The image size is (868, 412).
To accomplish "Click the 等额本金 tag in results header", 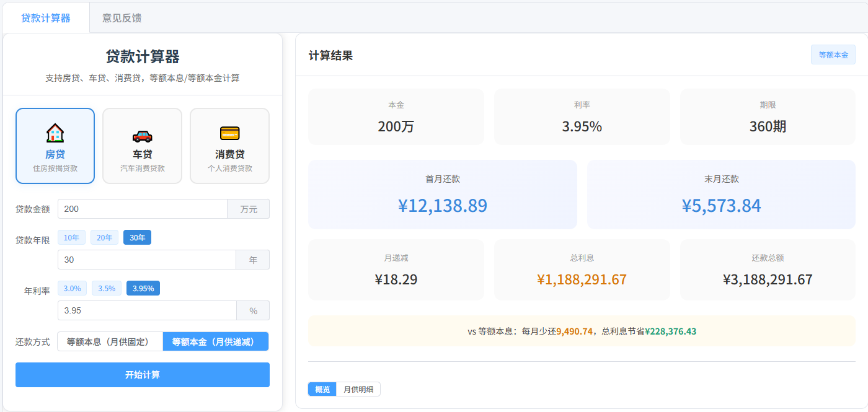I will point(833,55).
